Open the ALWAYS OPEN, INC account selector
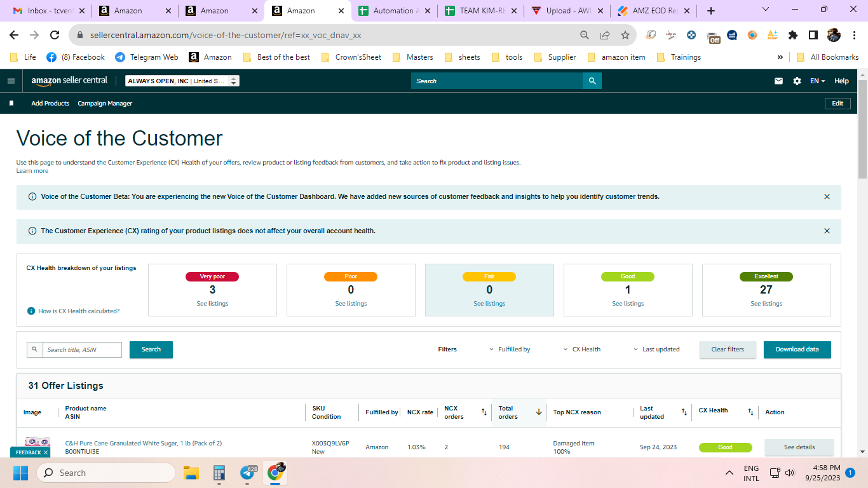This screenshot has height=488, width=868. (182, 81)
